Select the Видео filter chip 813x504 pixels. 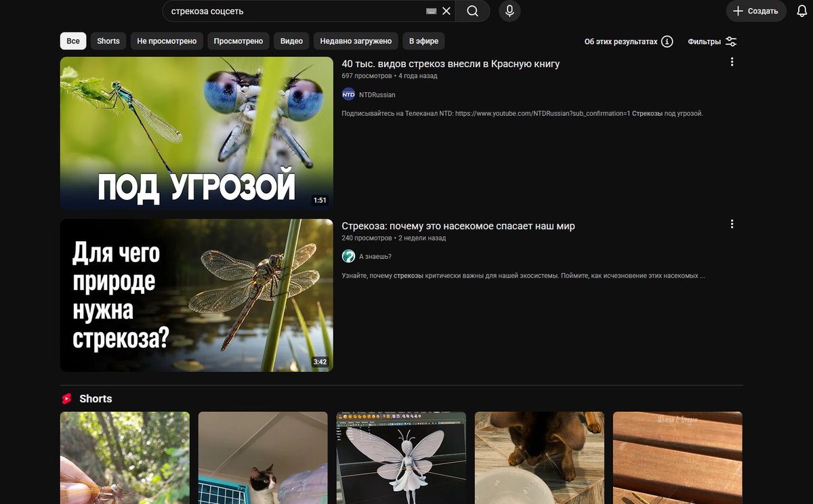tap(291, 41)
